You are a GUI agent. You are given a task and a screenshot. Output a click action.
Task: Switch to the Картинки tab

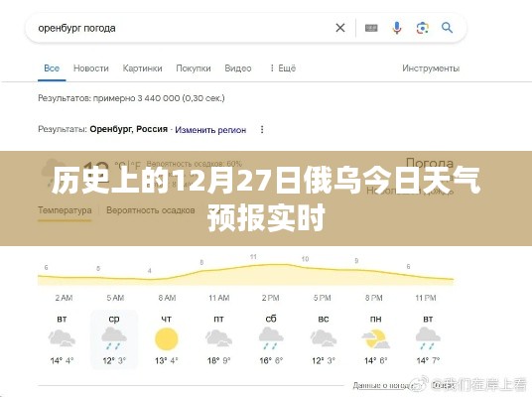coord(142,68)
